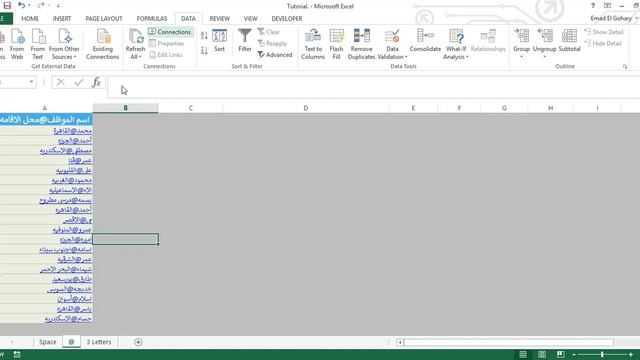This screenshot has height=360, width=640.
Task: Sort Z to A descending
Action: point(204,50)
